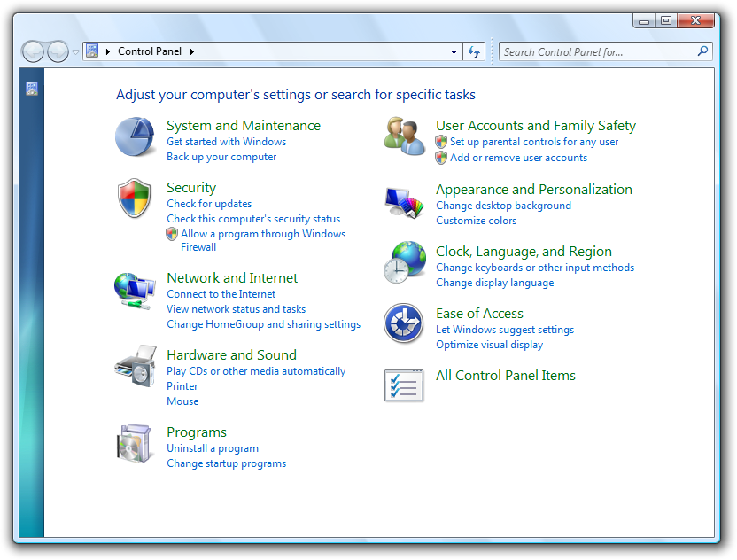Viewport: 737px width, 560px height.
Task: Click Let Windows suggest settings
Action: click(505, 331)
